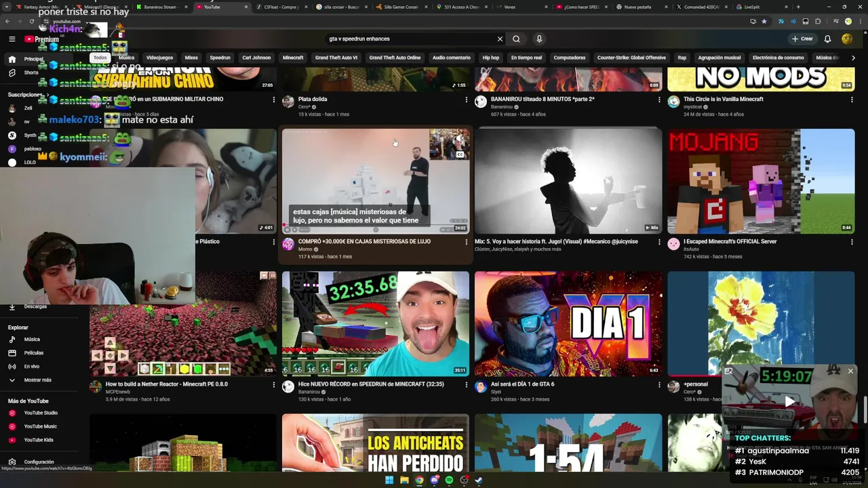The image size is (868, 488).
Task: Select the Grand Theft Auto Online chip
Action: pos(395,58)
